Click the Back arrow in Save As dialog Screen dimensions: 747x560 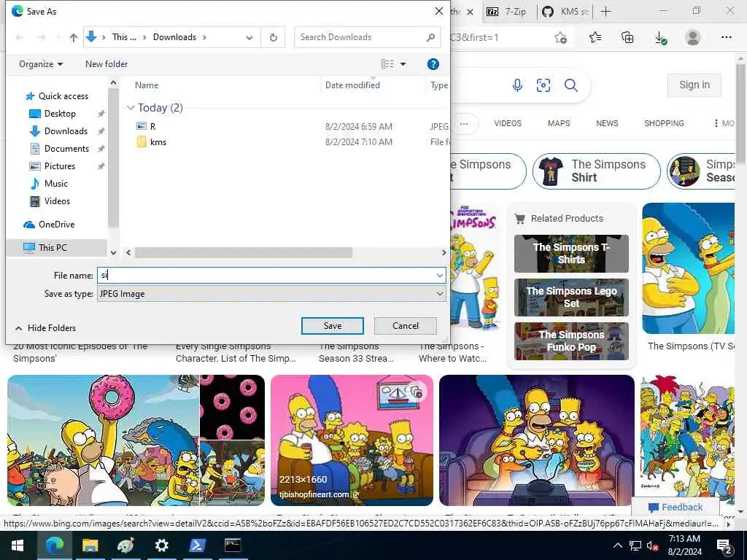[20, 37]
